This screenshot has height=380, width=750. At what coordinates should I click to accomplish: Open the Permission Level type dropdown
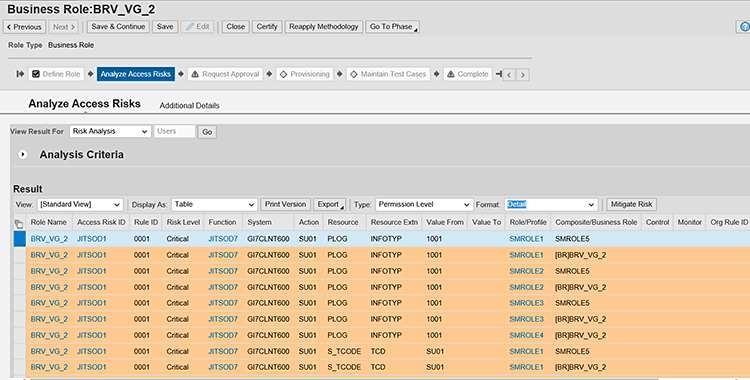pyautogui.click(x=424, y=204)
